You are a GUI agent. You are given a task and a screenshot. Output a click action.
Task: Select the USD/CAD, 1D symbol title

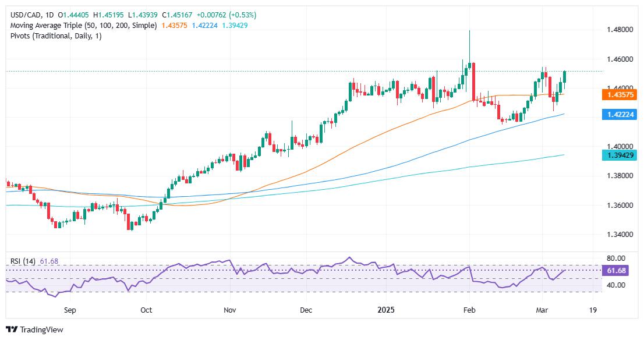click(32, 15)
